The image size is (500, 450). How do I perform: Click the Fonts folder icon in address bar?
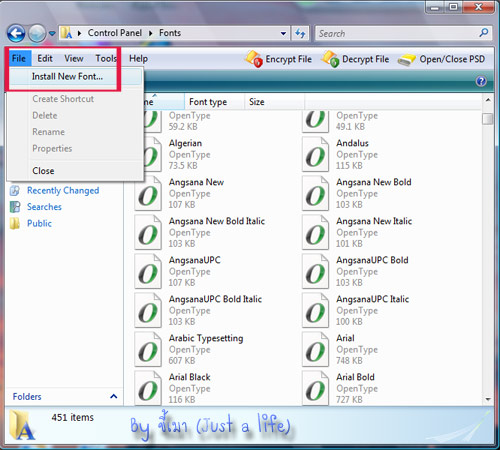(x=67, y=33)
